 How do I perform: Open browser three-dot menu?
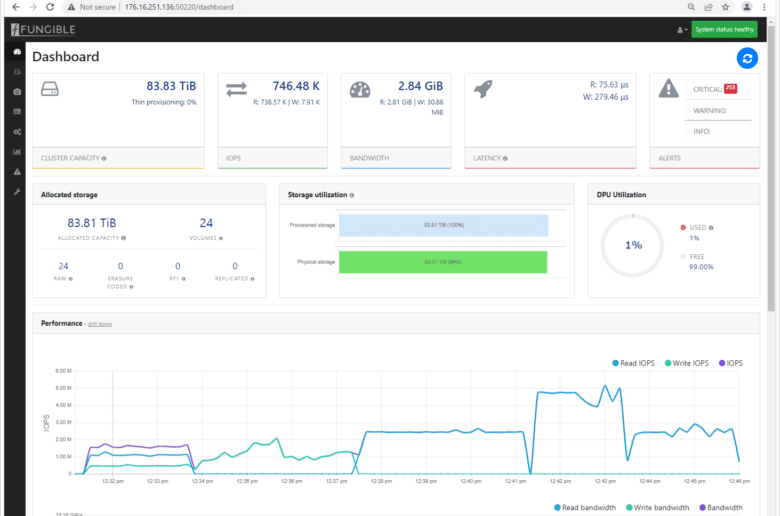(x=764, y=7)
